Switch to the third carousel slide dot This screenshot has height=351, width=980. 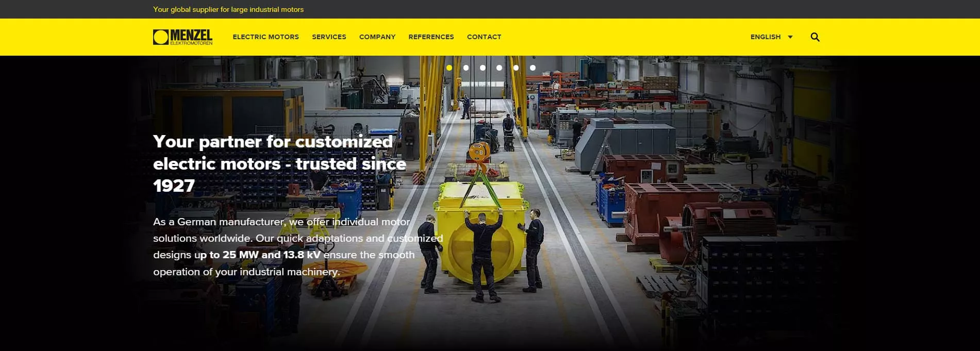click(483, 68)
